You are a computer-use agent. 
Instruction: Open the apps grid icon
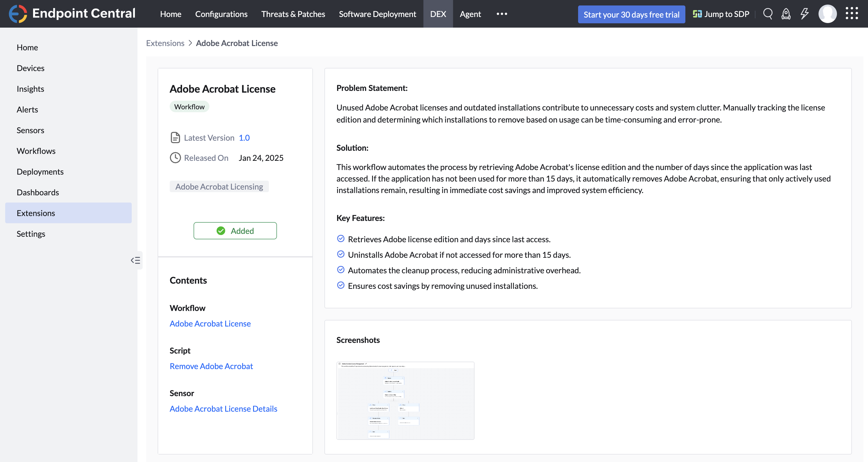[852, 14]
